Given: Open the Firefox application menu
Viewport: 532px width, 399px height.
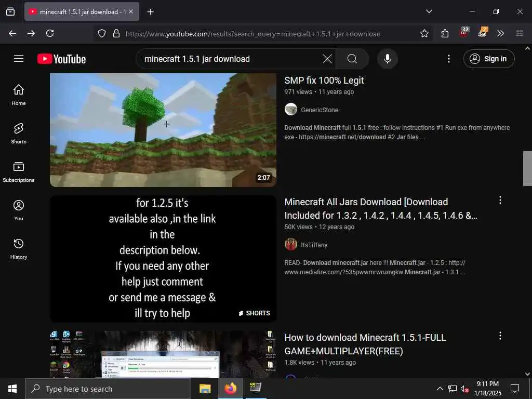Looking at the screenshot, I should click(x=519, y=33).
